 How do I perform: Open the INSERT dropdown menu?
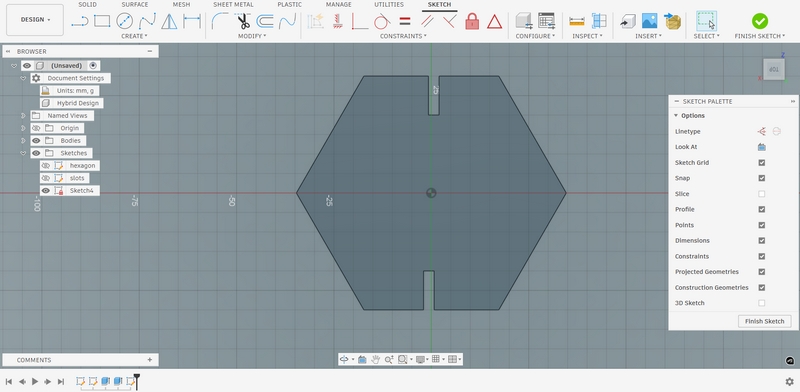point(648,36)
